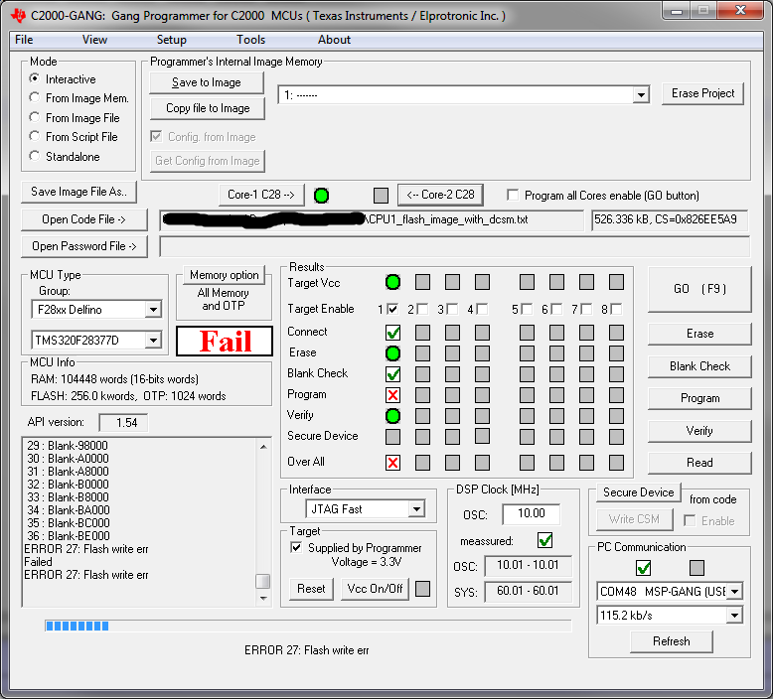Click the Memory option button
774x700 pixels.
pyautogui.click(x=225, y=275)
